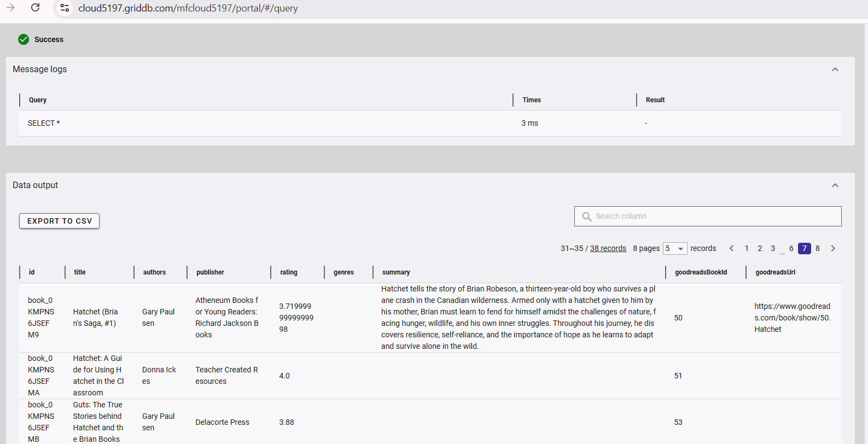
Task: Click the browser forward arrow
Action: click(x=10, y=8)
